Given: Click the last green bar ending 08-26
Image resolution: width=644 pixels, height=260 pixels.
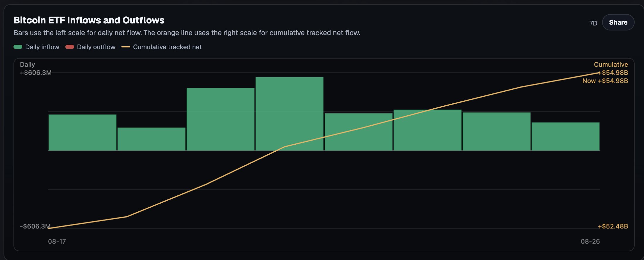Looking at the screenshot, I should (x=565, y=136).
